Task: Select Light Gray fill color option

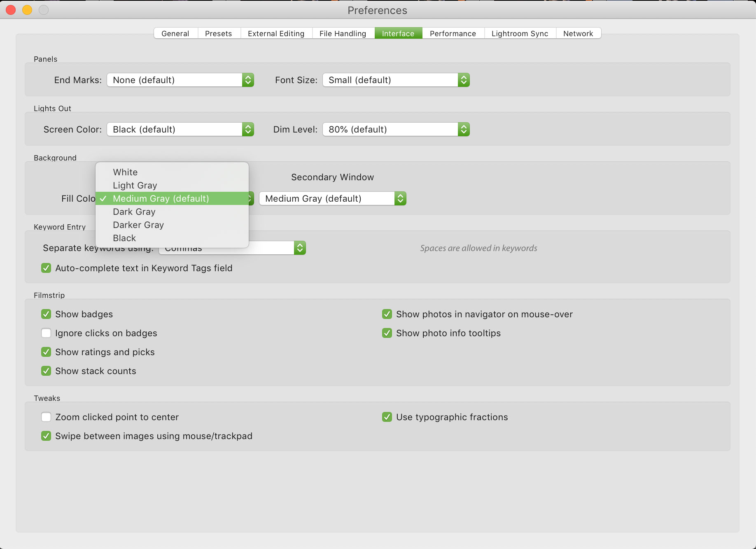Action: 135,185
